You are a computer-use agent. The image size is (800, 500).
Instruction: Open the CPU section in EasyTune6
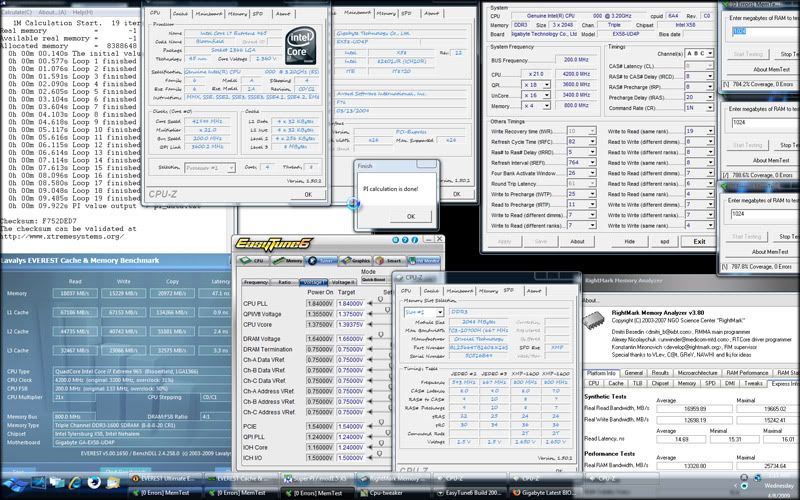click(254, 261)
